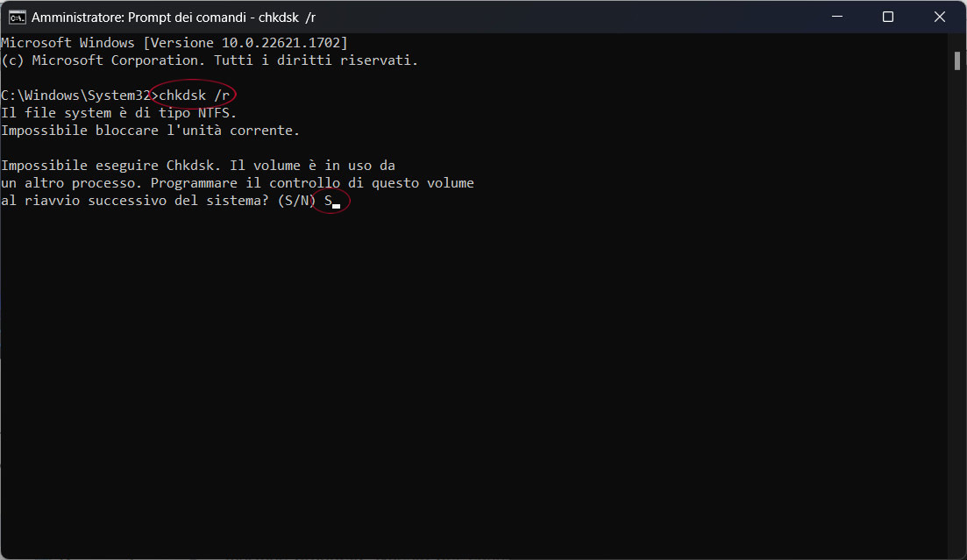The height and width of the screenshot is (560, 967).
Task: Click the empty black console area below the output
Action: [x=473, y=382]
